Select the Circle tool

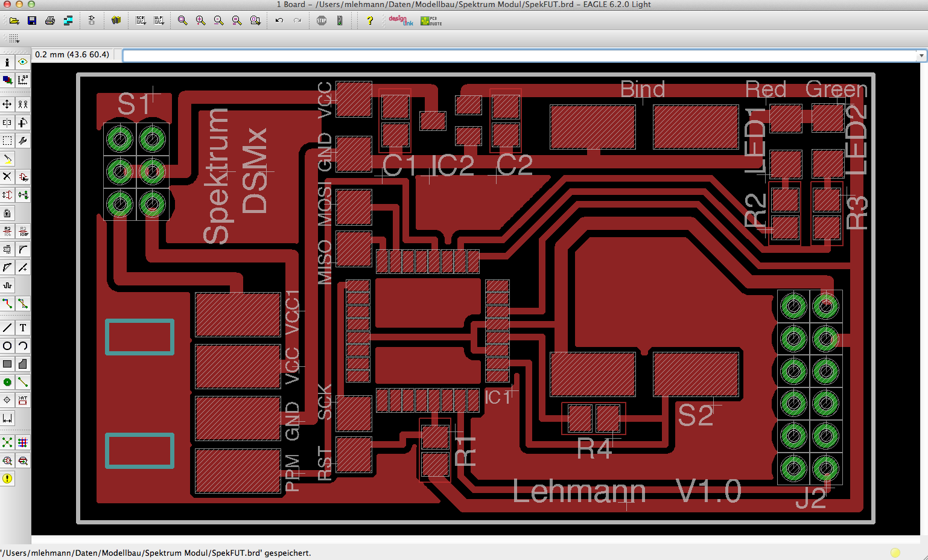[7, 346]
